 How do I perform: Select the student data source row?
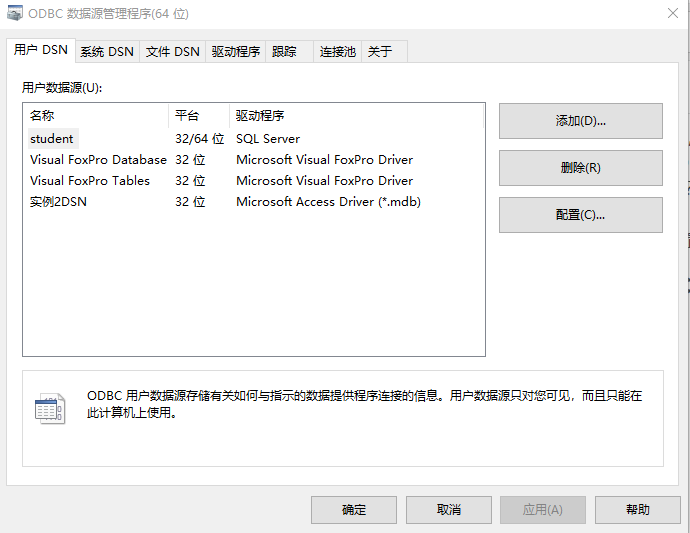coord(52,139)
